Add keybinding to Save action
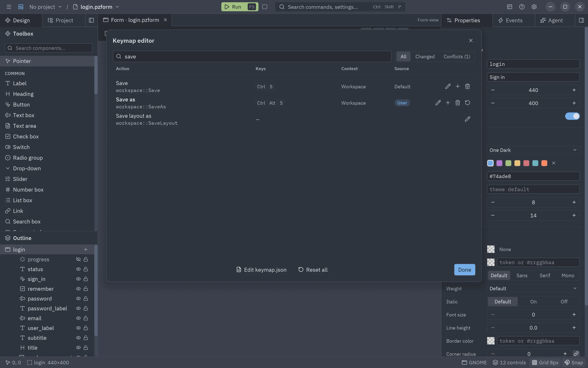 pyautogui.click(x=458, y=86)
